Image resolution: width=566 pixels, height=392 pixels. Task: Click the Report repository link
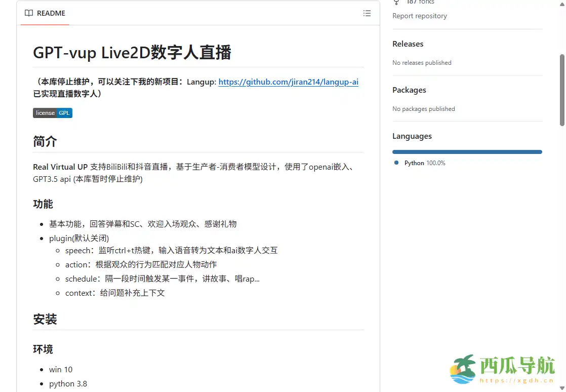click(x=420, y=16)
